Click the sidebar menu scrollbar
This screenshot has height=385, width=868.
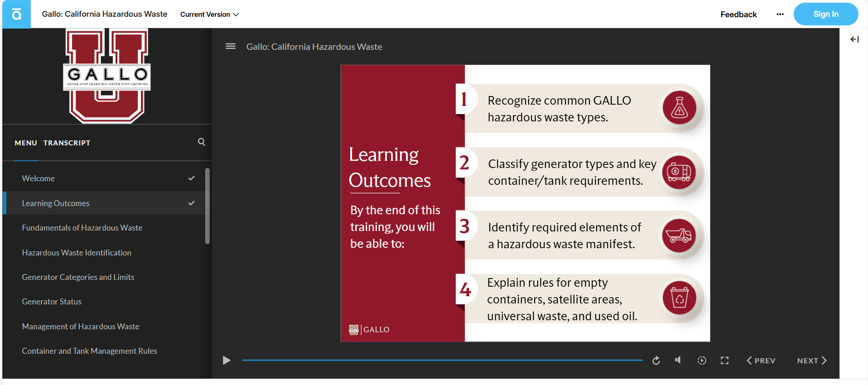[207, 206]
